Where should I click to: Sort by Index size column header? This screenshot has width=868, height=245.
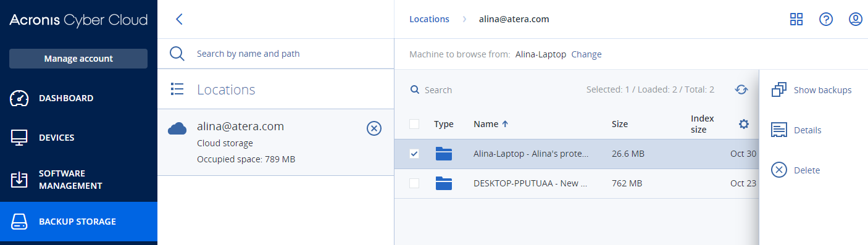click(703, 124)
